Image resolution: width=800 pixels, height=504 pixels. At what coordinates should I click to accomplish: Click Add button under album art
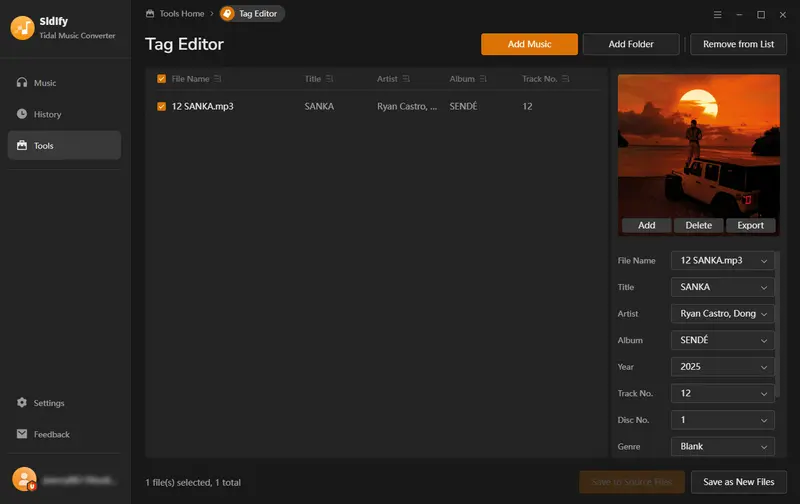coord(646,225)
